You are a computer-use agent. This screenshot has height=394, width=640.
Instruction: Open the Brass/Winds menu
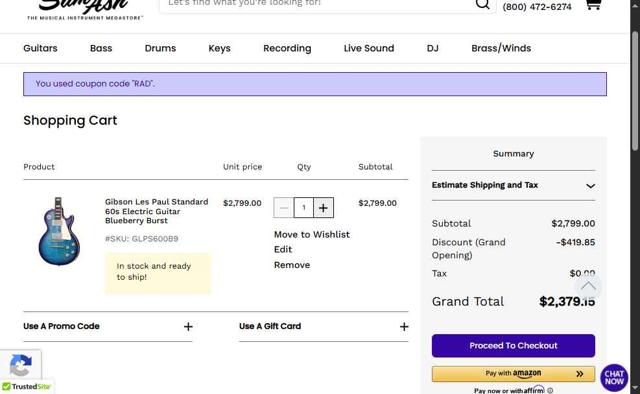click(501, 48)
